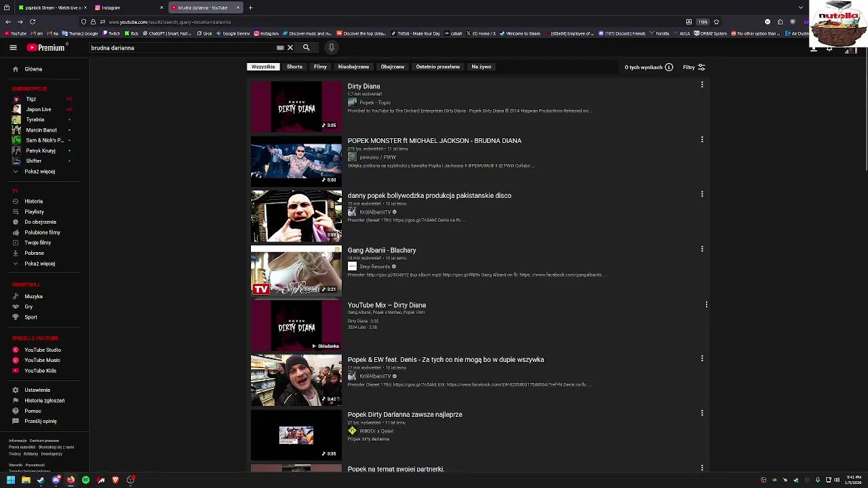The width and height of the screenshot is (868, 488).
Task: Switch to the Instagram browser tab
Action: pyautogui.click(x=129, y=7)
